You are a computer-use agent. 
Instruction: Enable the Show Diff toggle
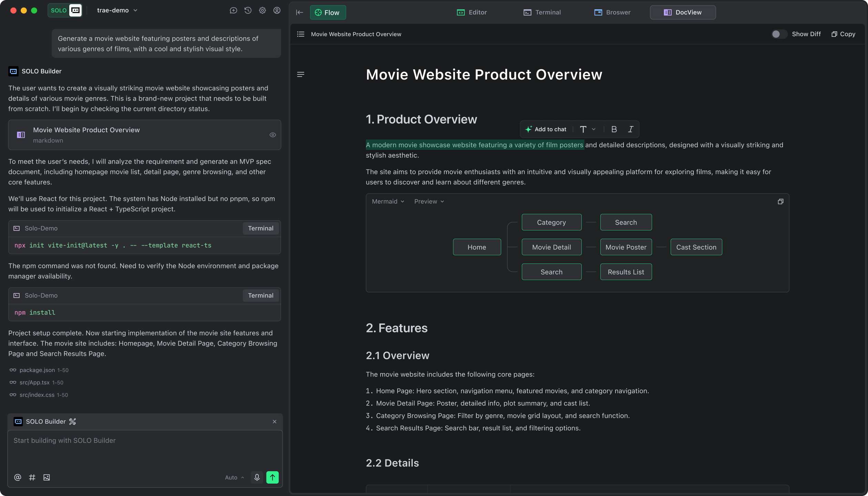(x=779, y=34)
